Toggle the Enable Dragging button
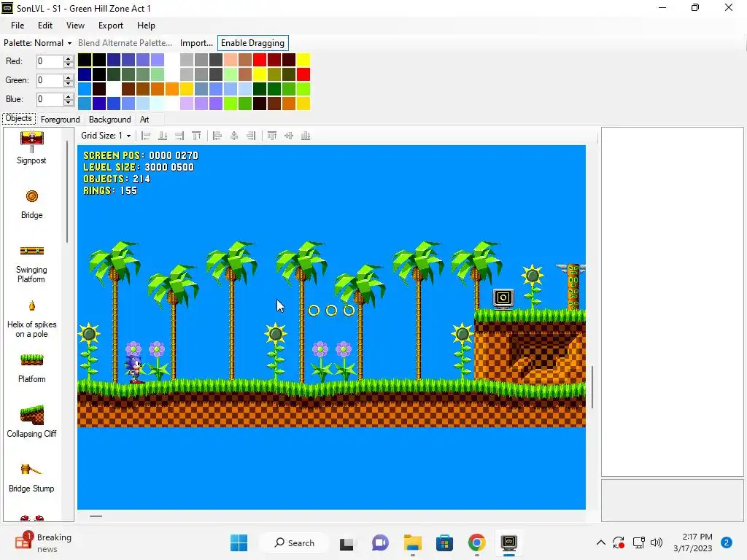Image resolution: width=747 pixels, height=560 pixels. click(252, 43)
